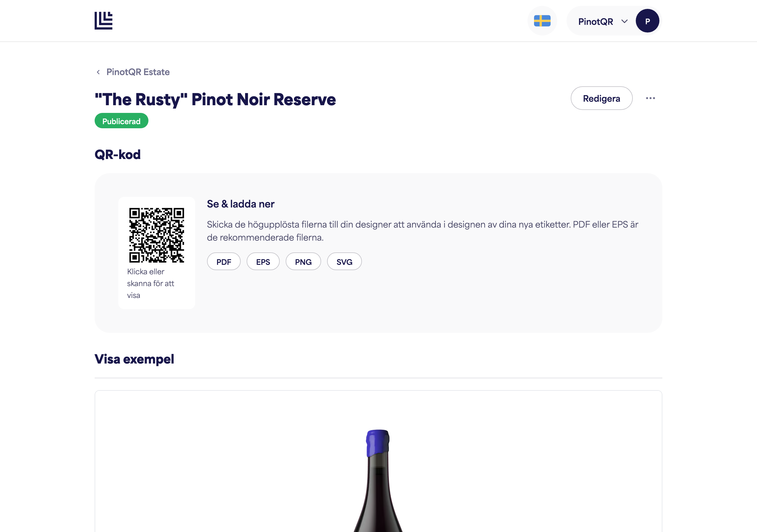Click the back chevron beside PinotQR Estate
The height and width of the screenshot is (532, 757).
[98, 72]
